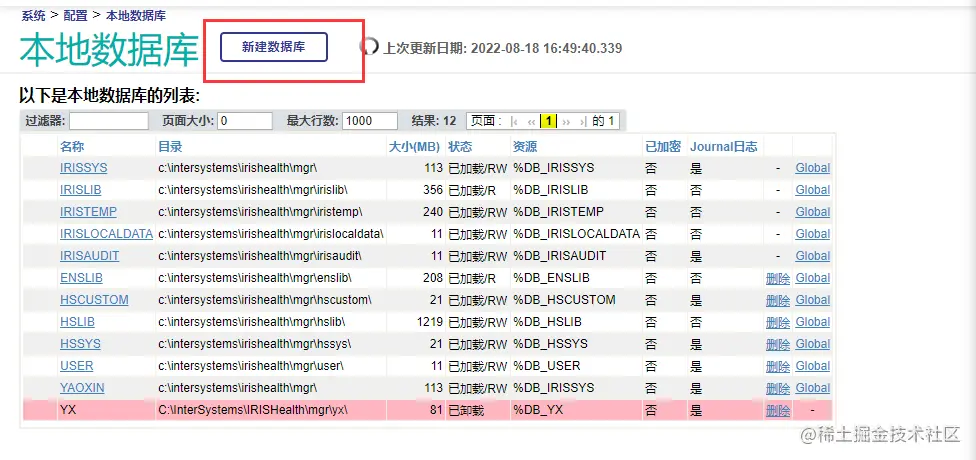
Task: Select size cell 1219 in HSLIB row
Action: pyautogui.click(x=430, y=322)
